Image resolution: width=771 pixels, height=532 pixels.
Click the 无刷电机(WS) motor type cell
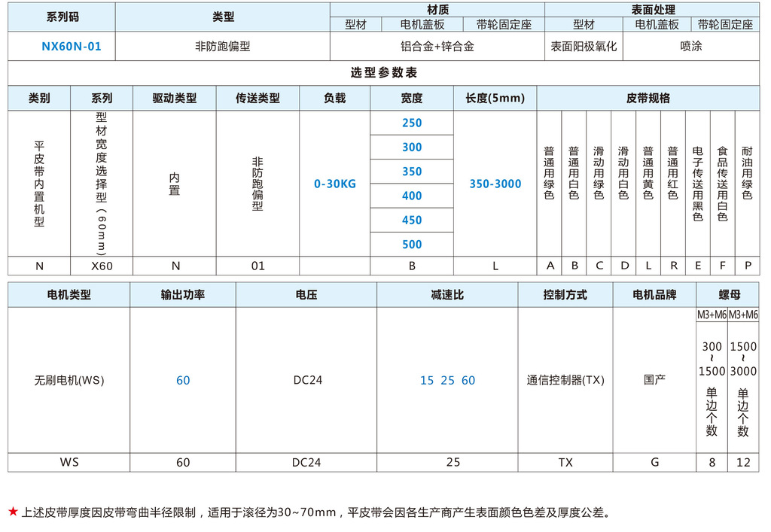click(x=69, y=380)
